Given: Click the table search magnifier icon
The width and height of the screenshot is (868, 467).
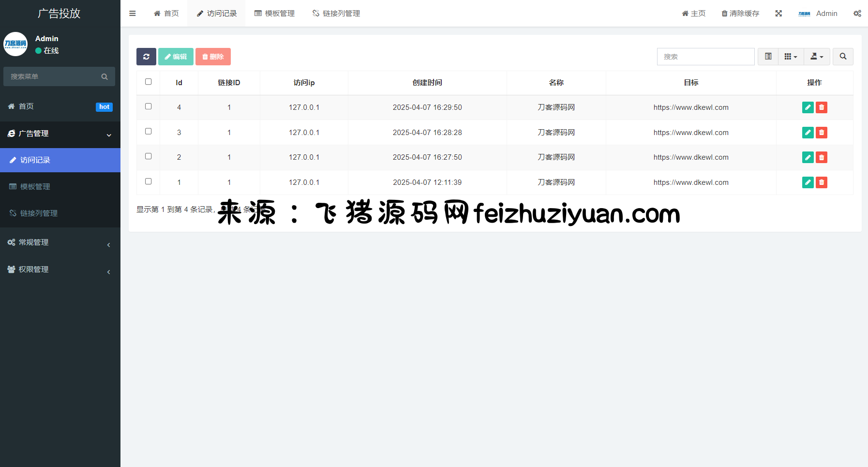Looking at the screenshot, I should (x=843, y=57).
